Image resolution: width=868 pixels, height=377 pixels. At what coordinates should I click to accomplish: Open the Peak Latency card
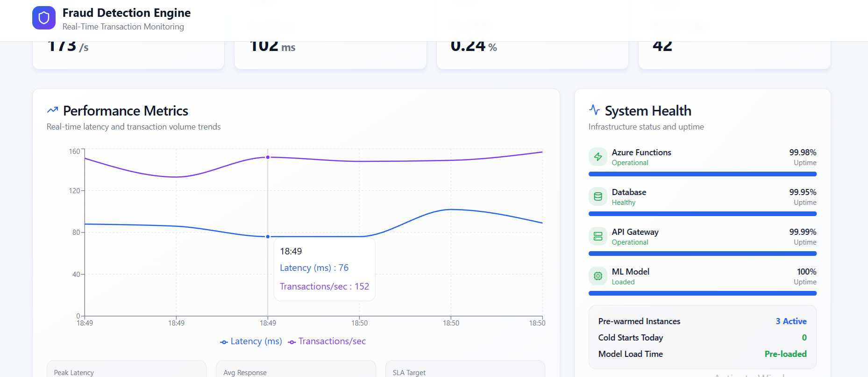126,370
